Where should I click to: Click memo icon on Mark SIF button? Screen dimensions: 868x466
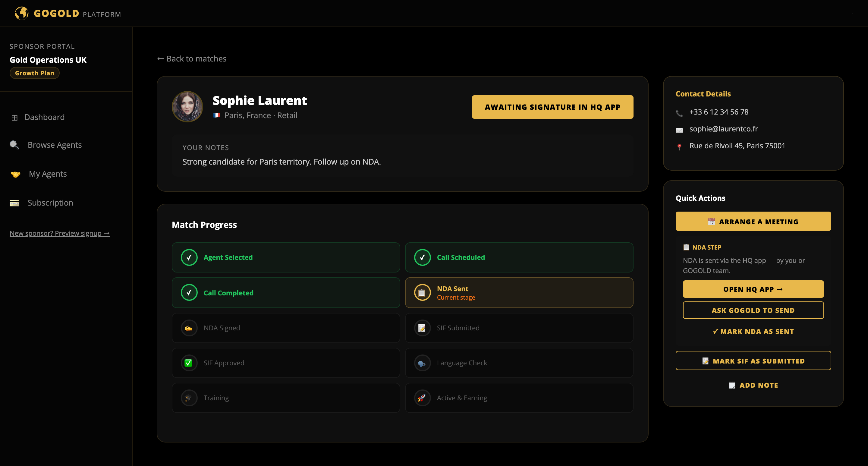(705, 361)
